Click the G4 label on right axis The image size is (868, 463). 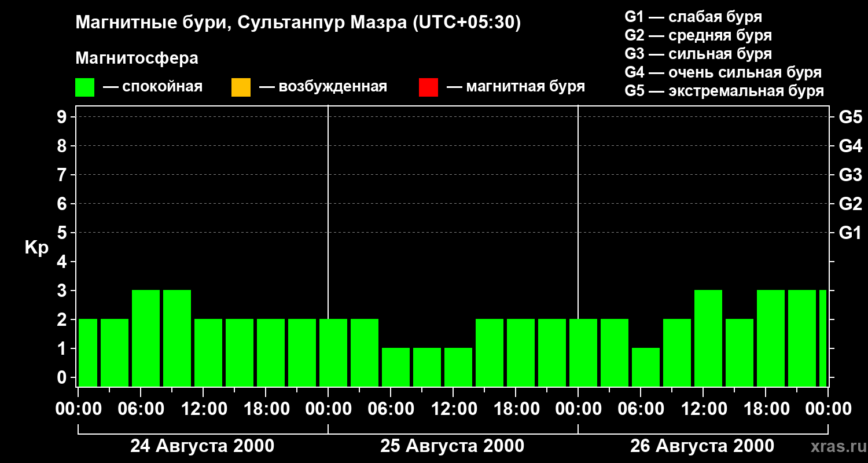point(851,146)
